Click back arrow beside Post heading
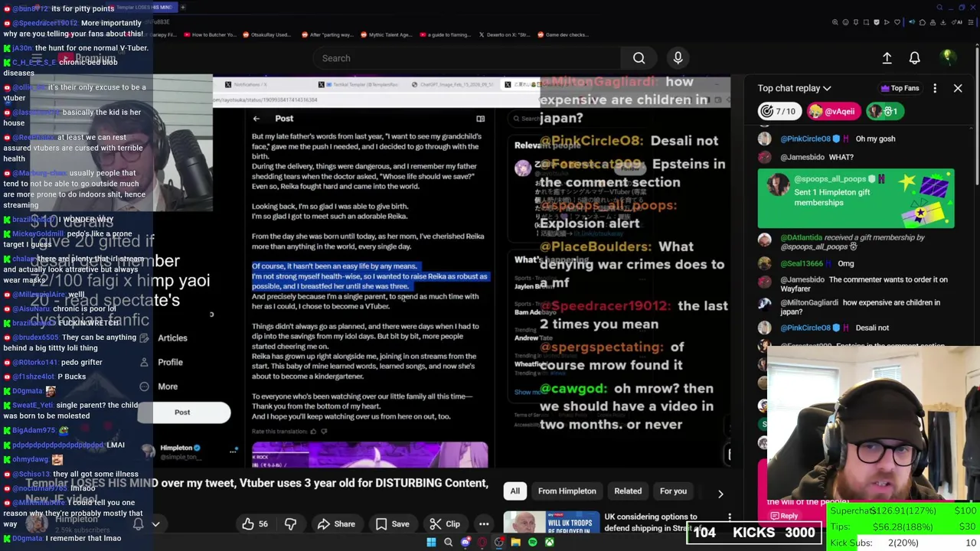Screen dimensions: 980x551 pyautogui.click(x=256, y=119)
